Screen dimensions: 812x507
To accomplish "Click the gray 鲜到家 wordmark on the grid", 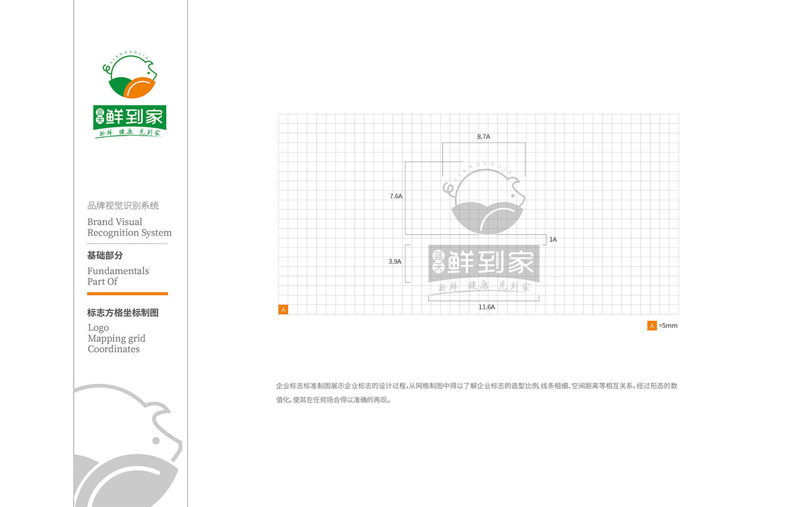I will click(x=484, y=262).
